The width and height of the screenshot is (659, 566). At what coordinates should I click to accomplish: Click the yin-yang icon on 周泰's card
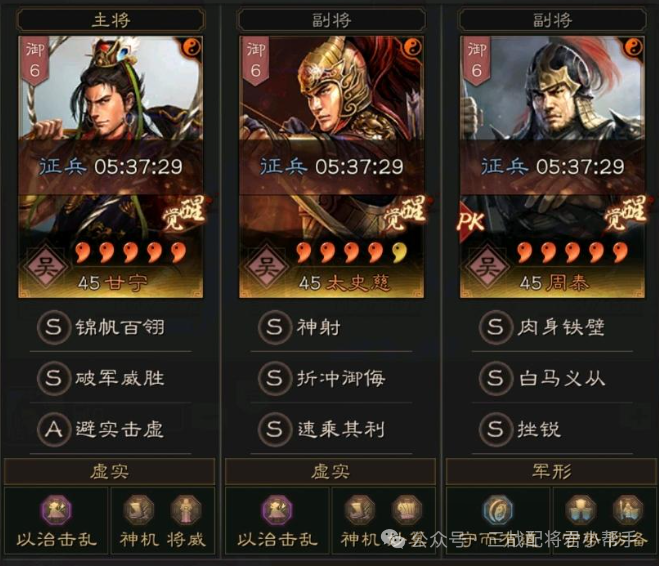pyautogui.click(x=634, y=48)
